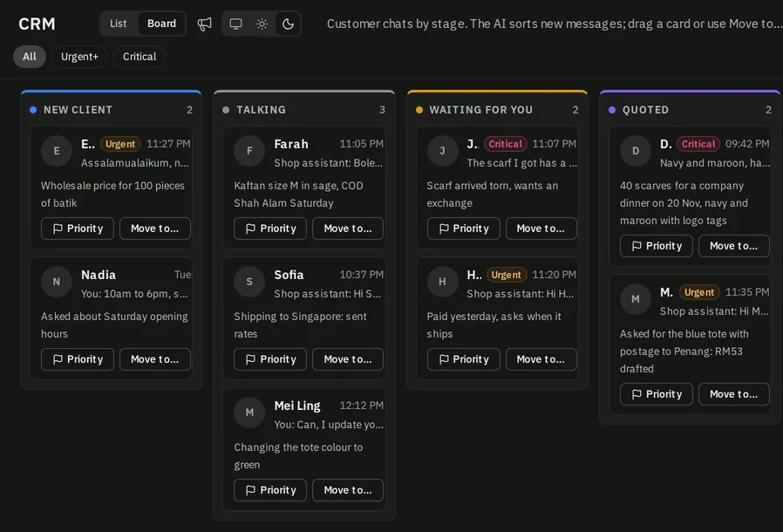This screenshot has height=532, width=783.
Task: Set Priority on the blue tote card
Action: (x=657, y=394)
